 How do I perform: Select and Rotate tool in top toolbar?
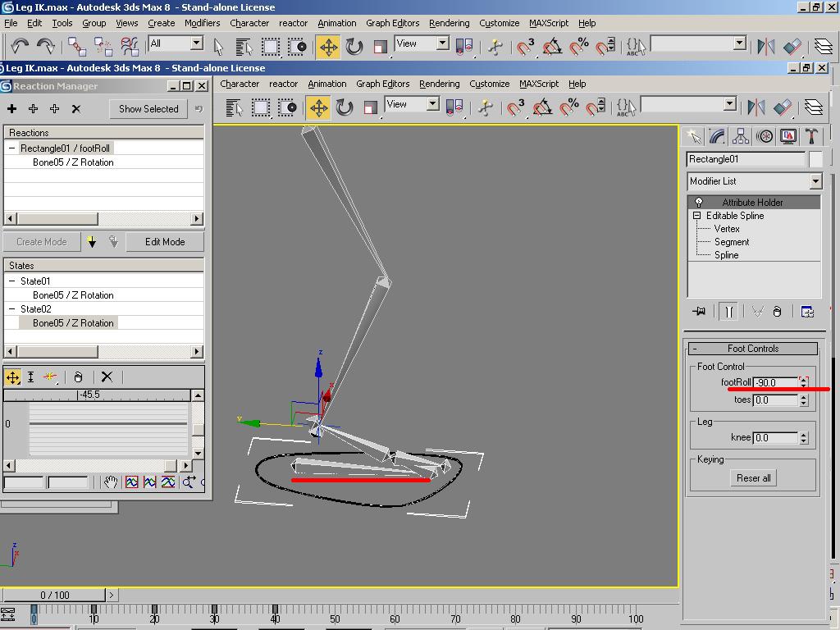pos(354,47)
